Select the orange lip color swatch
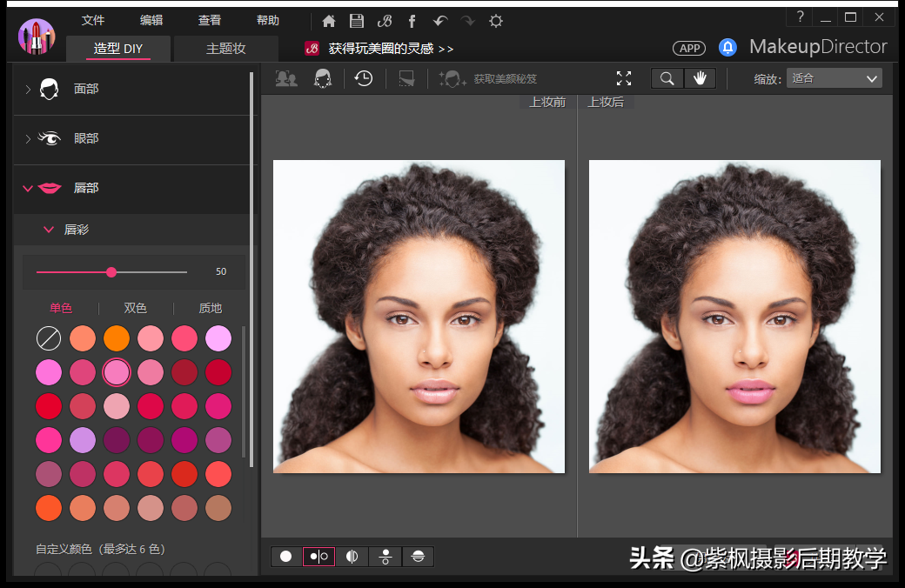This screenshot has width=905, height=588. 116,338
